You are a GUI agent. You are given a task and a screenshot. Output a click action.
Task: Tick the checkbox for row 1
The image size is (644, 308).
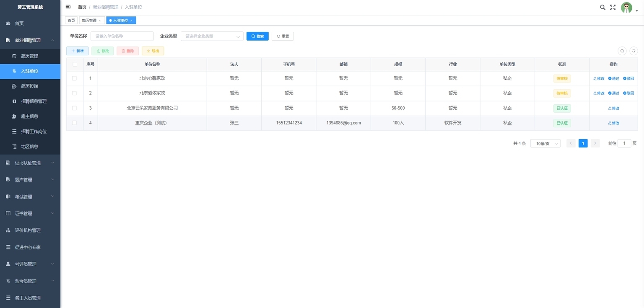point(75,78)
